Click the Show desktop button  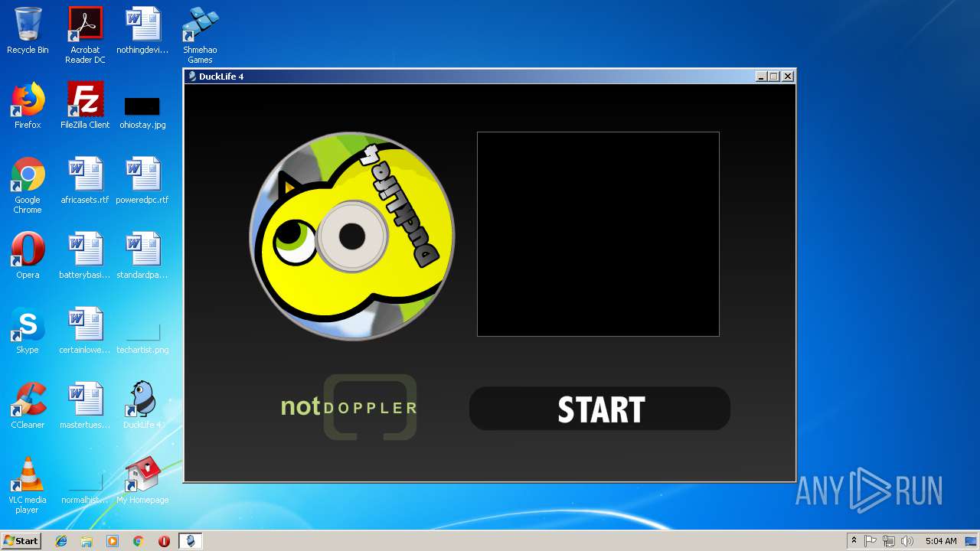tap(972, 541)
